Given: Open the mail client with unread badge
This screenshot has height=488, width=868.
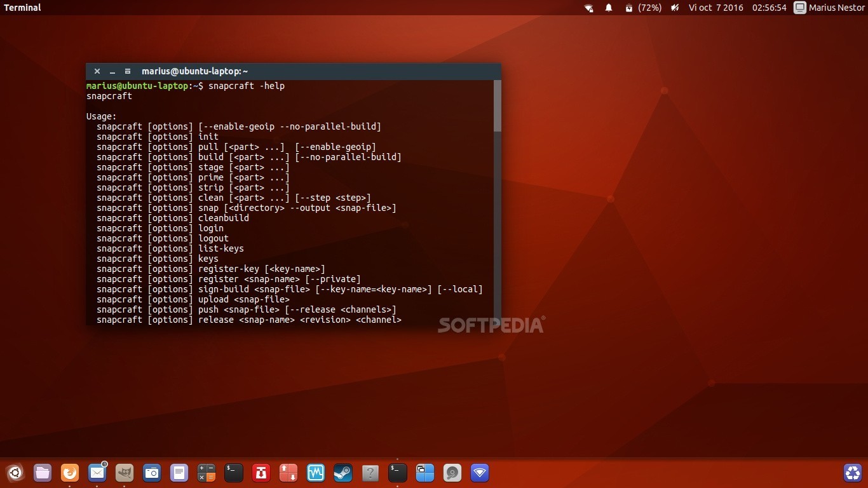Looking at the screenshot, I should coord(97,473).
